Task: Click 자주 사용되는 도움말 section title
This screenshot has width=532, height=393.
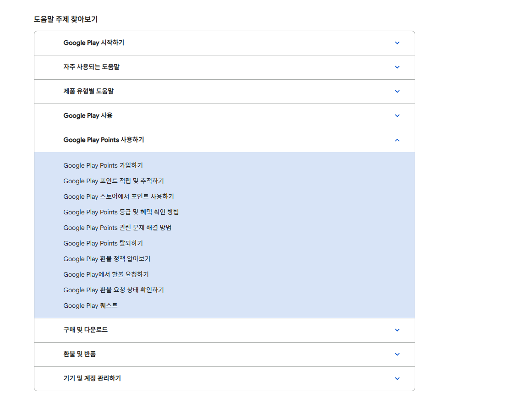Action: pos(92,67)
